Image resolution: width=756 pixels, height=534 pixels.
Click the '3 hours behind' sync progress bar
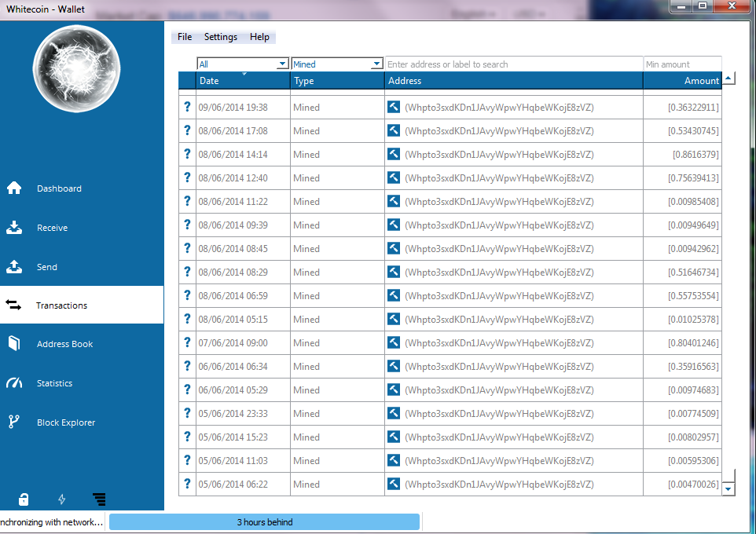pos(264,522)
